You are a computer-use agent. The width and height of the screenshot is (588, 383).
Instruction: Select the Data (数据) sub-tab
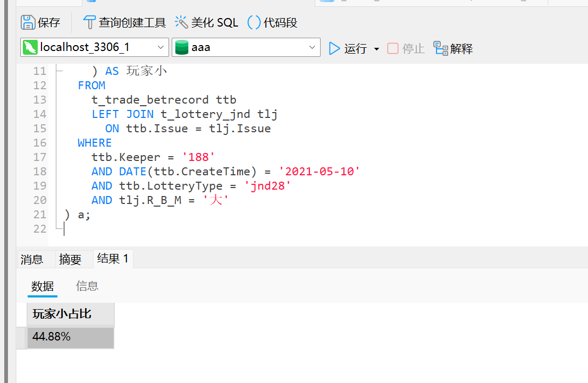coord(43,286)
